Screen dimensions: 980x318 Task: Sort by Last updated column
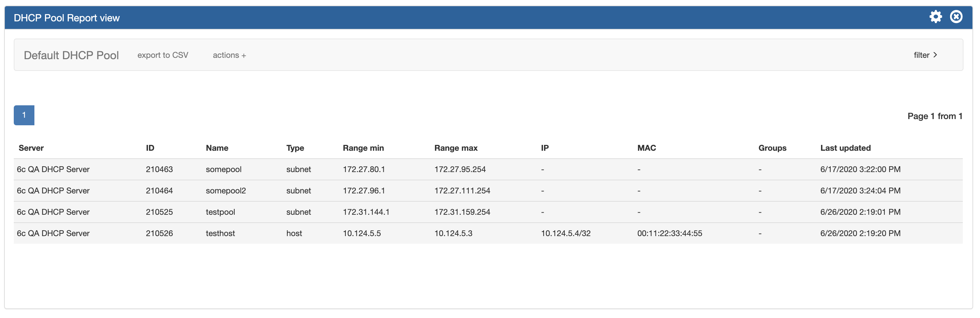pyautogui.click(x=845, y=148)
